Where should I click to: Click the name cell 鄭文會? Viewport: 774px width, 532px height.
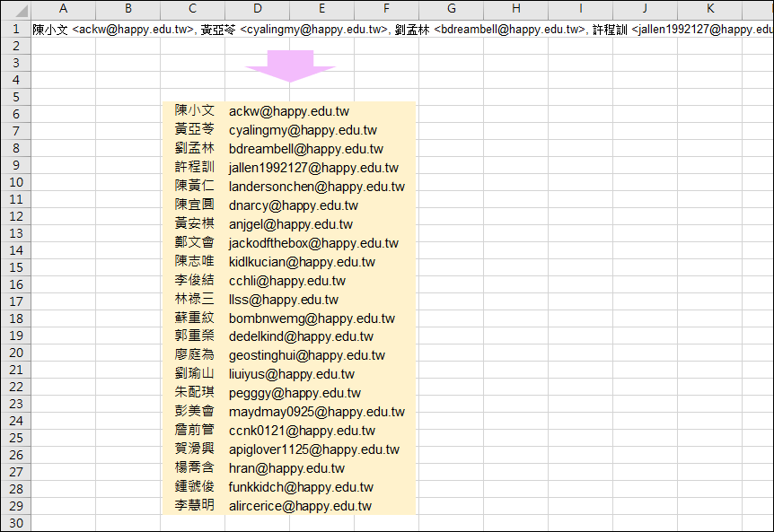point(195,241)
